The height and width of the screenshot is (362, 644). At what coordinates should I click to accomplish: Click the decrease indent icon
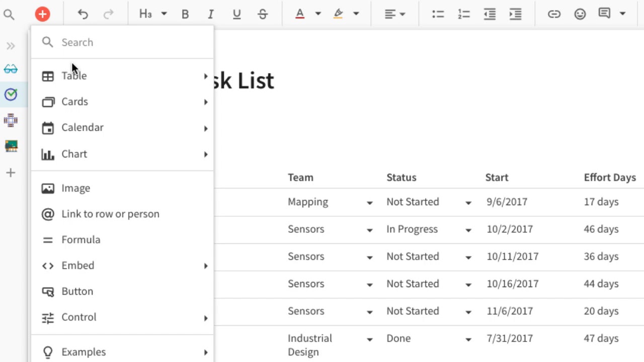(490, 14)
